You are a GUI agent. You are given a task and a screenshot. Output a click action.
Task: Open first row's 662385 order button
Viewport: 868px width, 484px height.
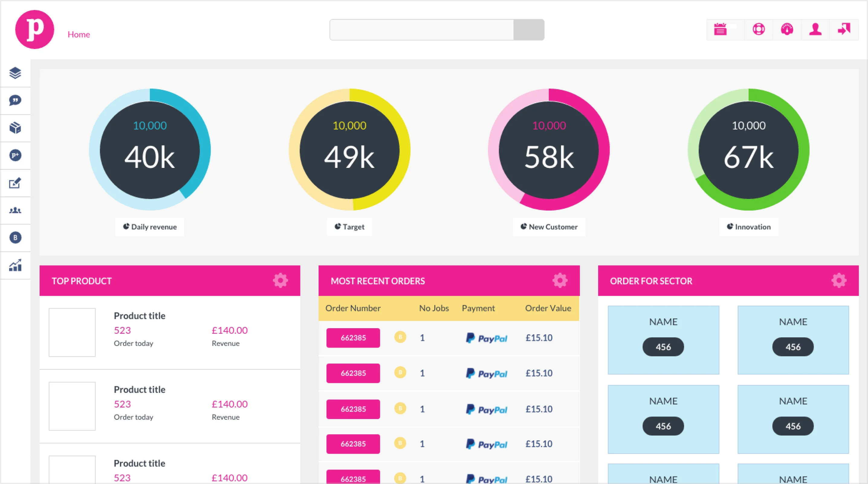tap(353, 338)
